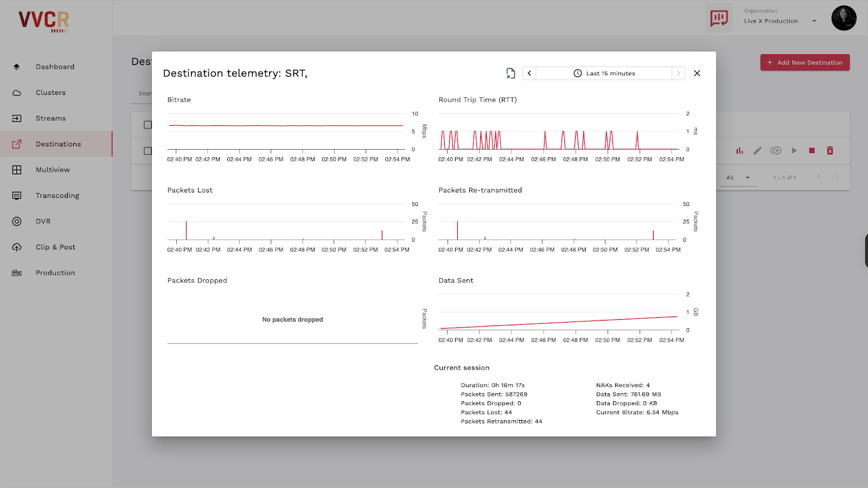Select the Dashboard icon in the sidebar
The image size is (868, 488).
tap(17, 66)
